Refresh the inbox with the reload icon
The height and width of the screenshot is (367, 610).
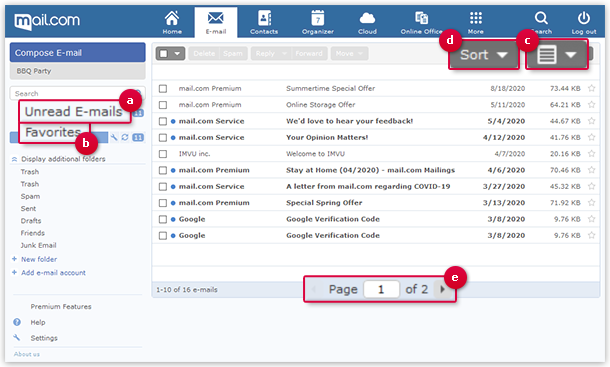[124, 137]
